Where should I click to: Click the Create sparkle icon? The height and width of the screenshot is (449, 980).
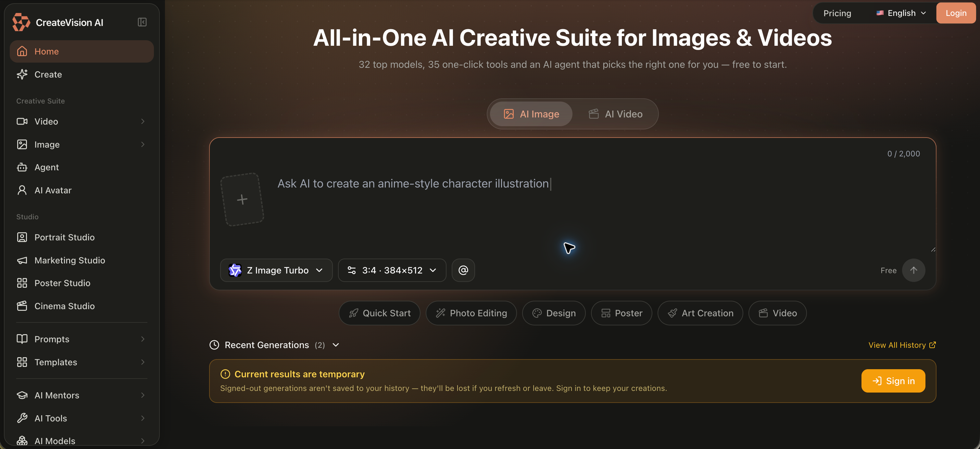22,74
